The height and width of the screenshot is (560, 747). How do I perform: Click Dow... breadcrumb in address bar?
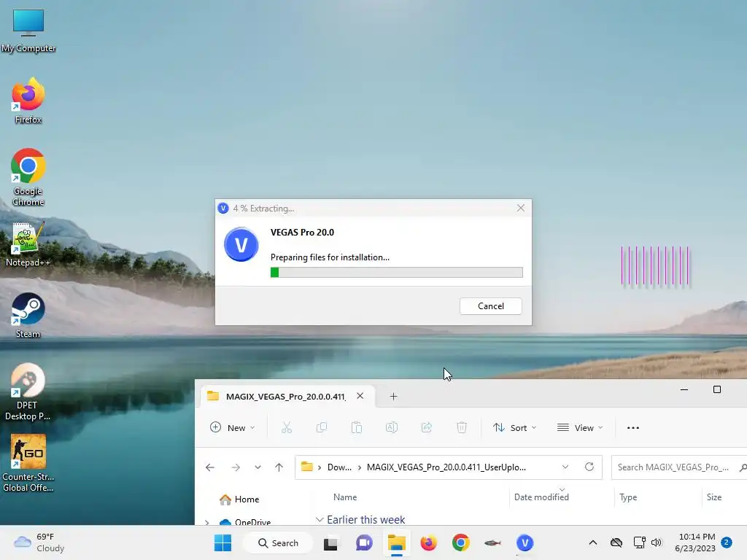[339, 467]
